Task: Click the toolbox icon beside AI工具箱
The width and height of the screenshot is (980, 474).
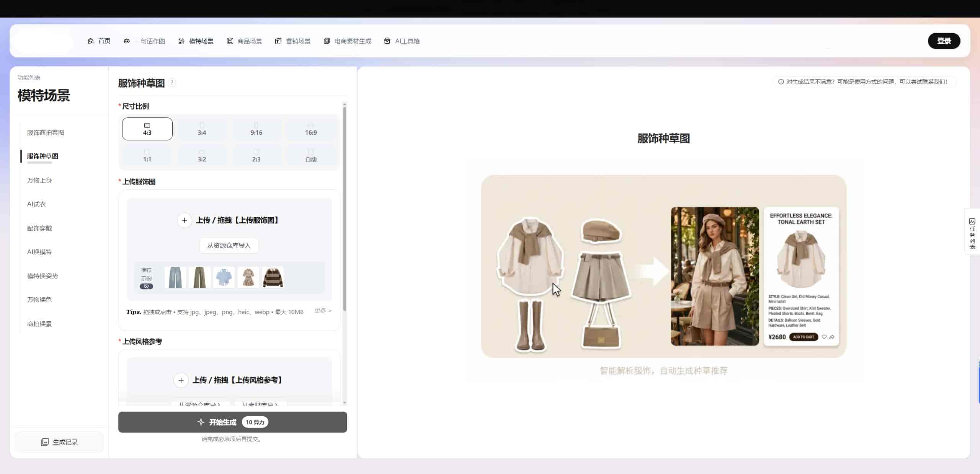Action: [387, 41]
